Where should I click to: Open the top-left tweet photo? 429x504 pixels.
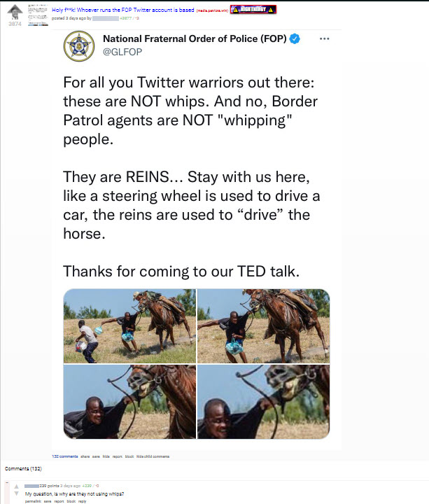pyautogui.click(x=129, y=327)
